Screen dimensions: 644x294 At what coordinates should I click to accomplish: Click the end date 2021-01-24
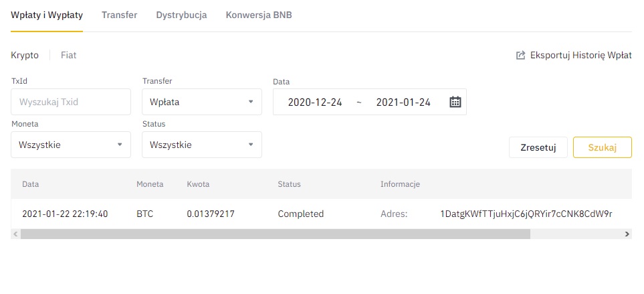[x=403, y=102]
